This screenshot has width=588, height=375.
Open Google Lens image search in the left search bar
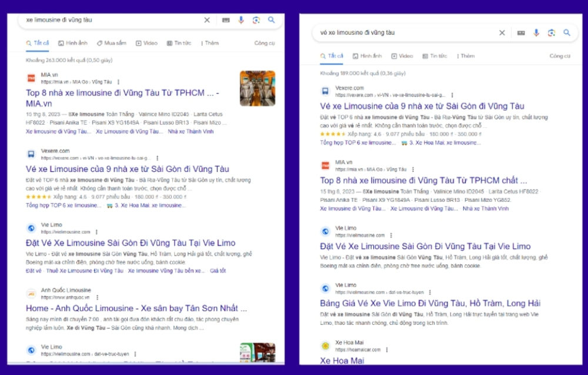pos(256,20)
